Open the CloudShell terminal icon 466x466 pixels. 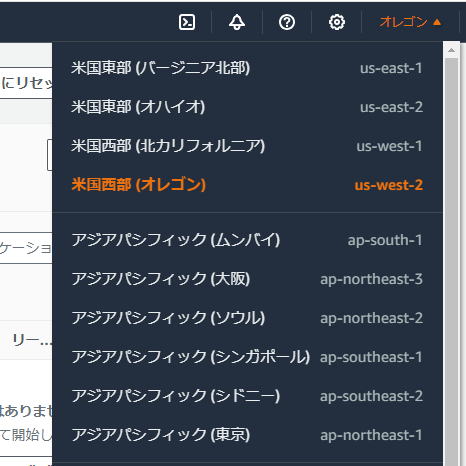[187, 22]
